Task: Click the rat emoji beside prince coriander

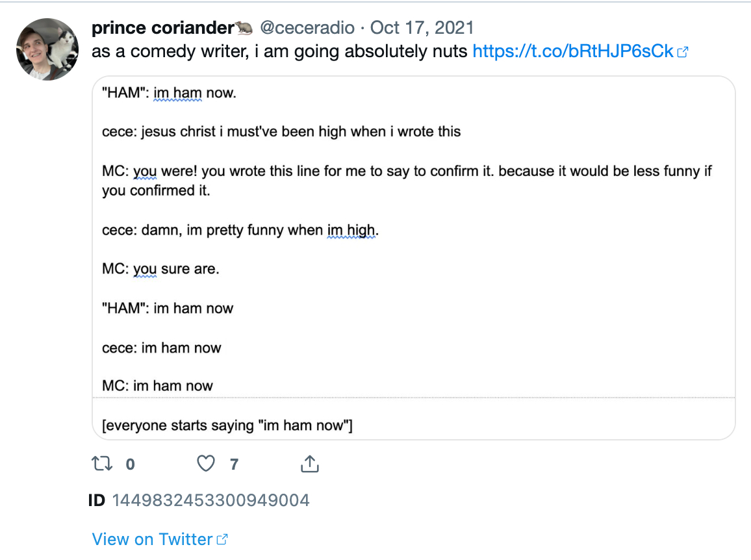Action: [244, 28]
